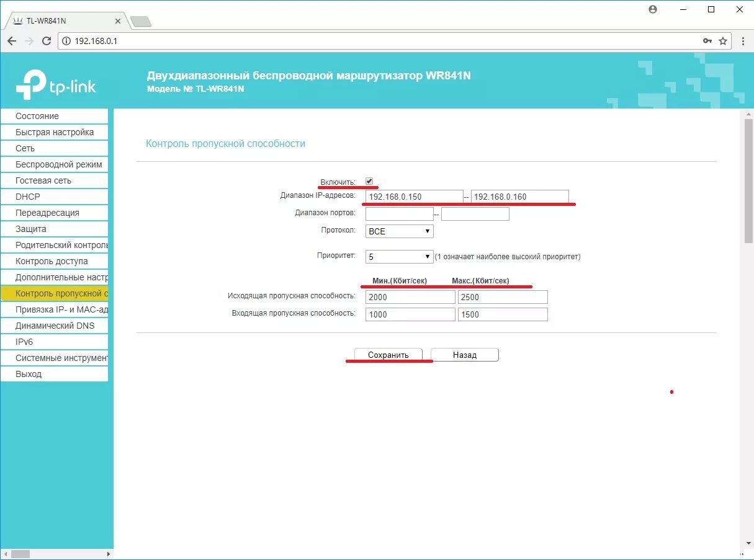The height and width of the screenshot is (560, 754).
Task: Click sidebar horizontal scrollbar right arrow
Action: [109, 554]
